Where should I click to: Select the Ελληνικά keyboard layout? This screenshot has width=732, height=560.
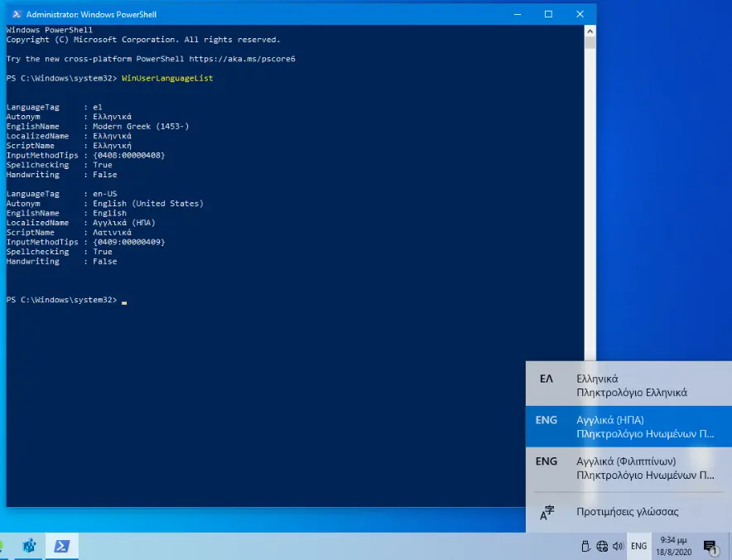628,385
